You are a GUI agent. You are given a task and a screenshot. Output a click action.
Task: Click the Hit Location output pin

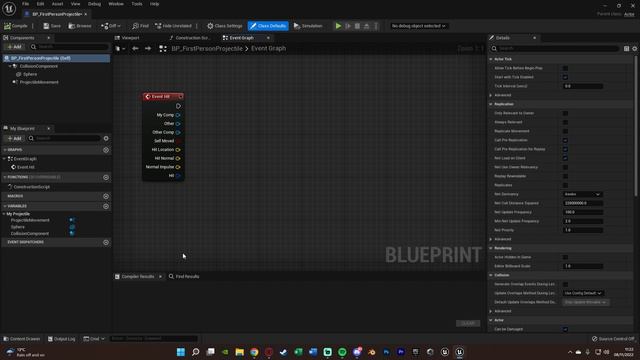[x=178, y=150]
